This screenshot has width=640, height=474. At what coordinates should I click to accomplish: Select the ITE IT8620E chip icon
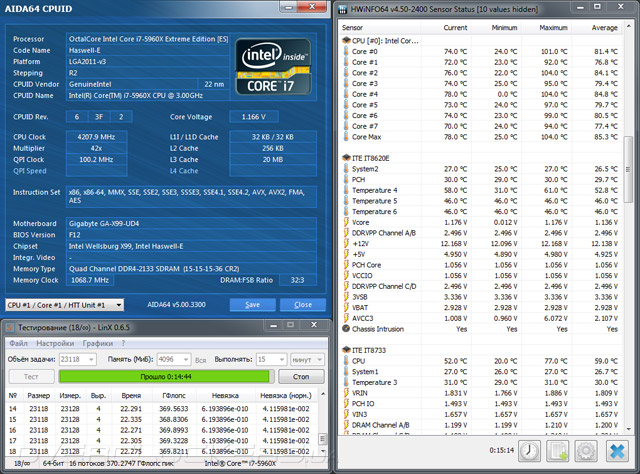(346, 158)
